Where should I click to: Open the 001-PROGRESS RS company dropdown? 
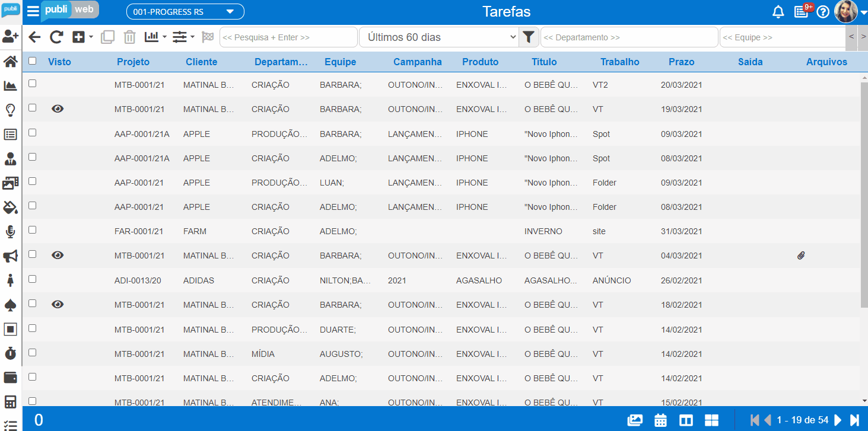[x=185, y=11]
